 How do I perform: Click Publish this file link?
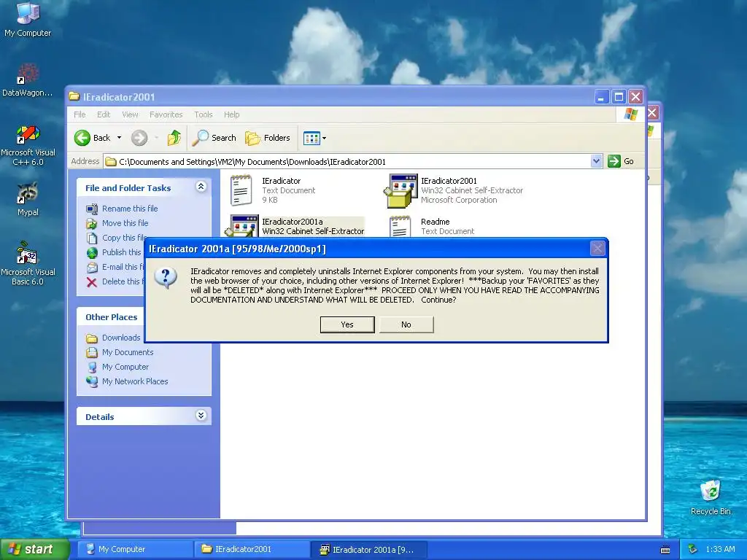point(122,252)
